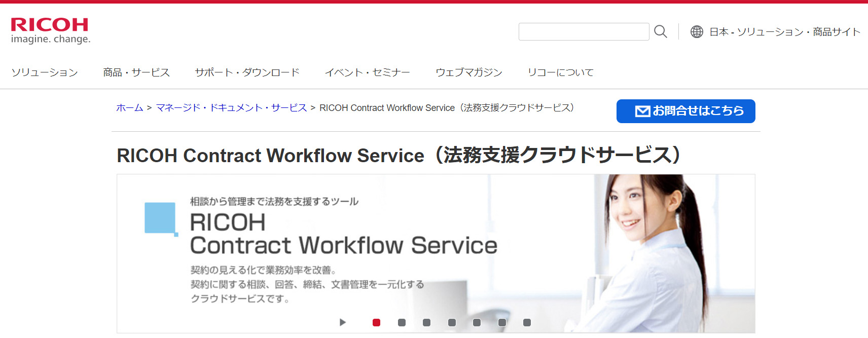
Task: Open the イベント・セミナー menu
Action: 367,72
